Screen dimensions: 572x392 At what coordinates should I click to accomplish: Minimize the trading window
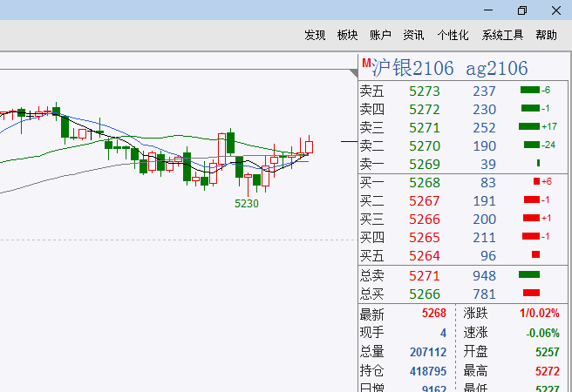489,10
